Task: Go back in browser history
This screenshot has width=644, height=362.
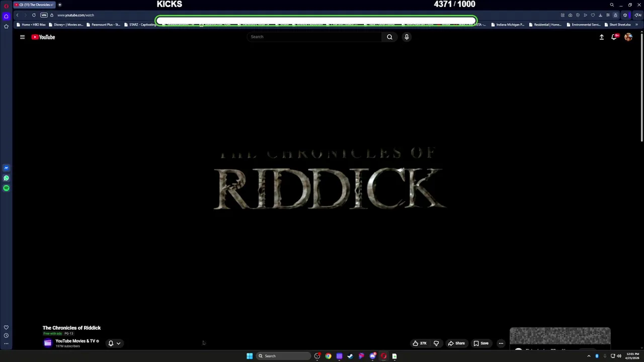Action: tap(17, 15)
